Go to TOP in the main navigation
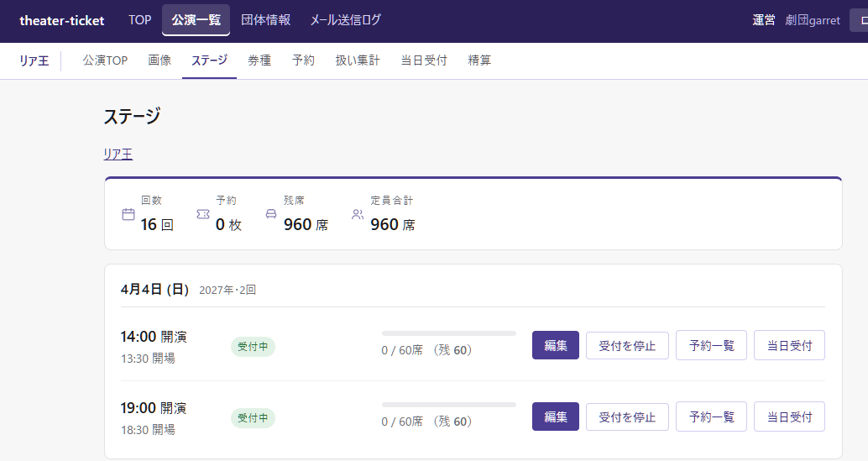The image size is (868, 461). tap(139, 20)
